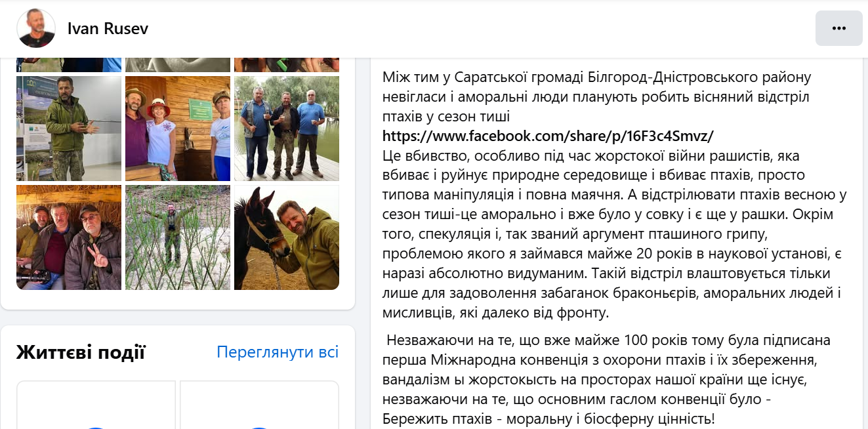868x429 pixels.
Task: Click Ivan Rusev's profile avatar
Action: [37, 29]
